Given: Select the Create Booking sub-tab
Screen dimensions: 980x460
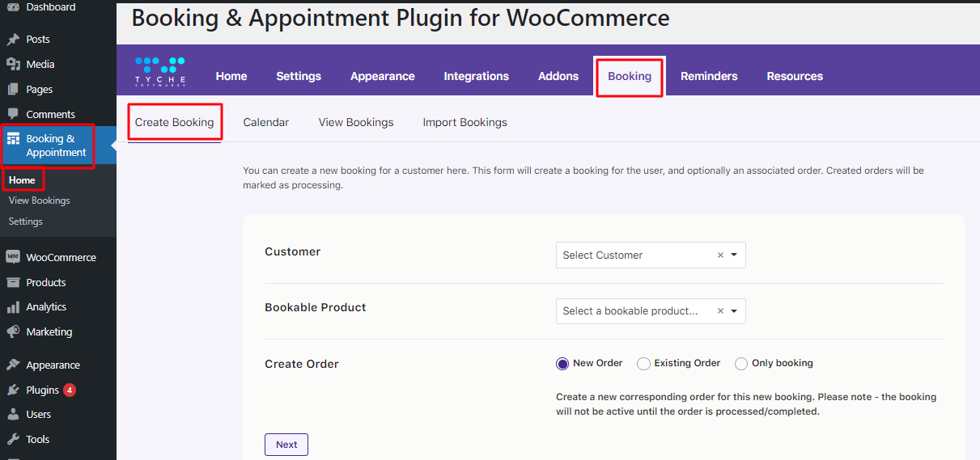Looking at the screenshot, I should click(175, 123).
